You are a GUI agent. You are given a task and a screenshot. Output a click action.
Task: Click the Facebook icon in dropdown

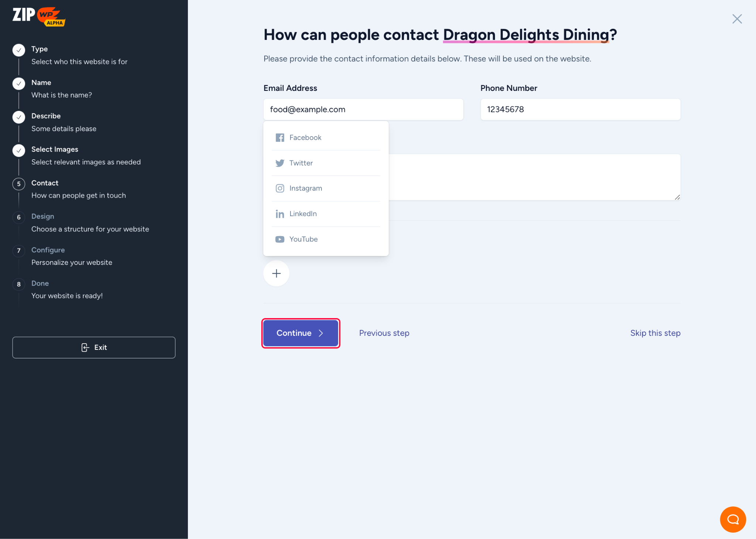pos(280,137)
